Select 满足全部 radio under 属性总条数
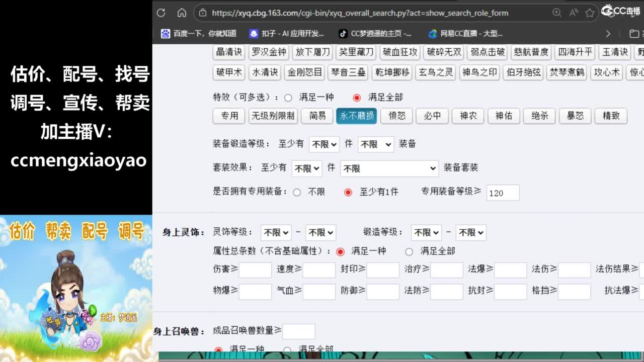This screenshot has width=644, height=362. (409, 251)
